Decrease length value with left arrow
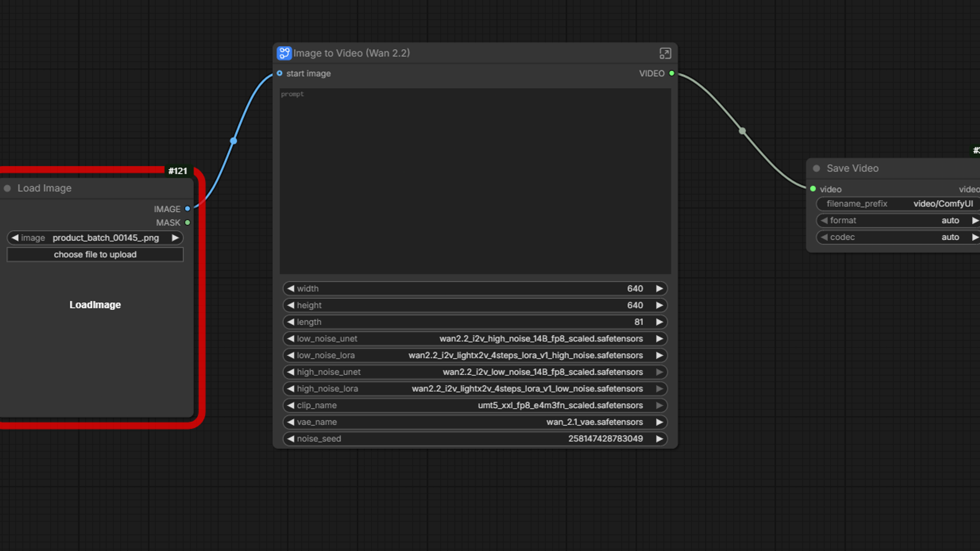Viewport: 980px width, 551px height. point(291,322)
